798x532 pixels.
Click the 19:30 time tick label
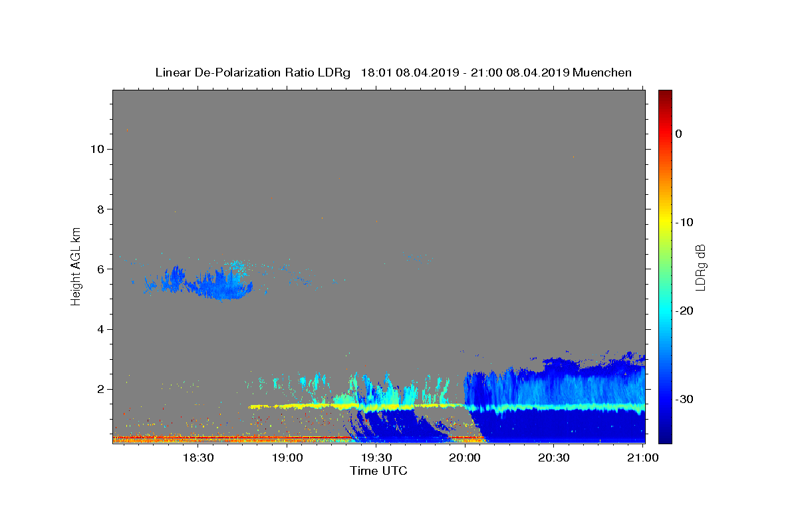click(376, 458)
